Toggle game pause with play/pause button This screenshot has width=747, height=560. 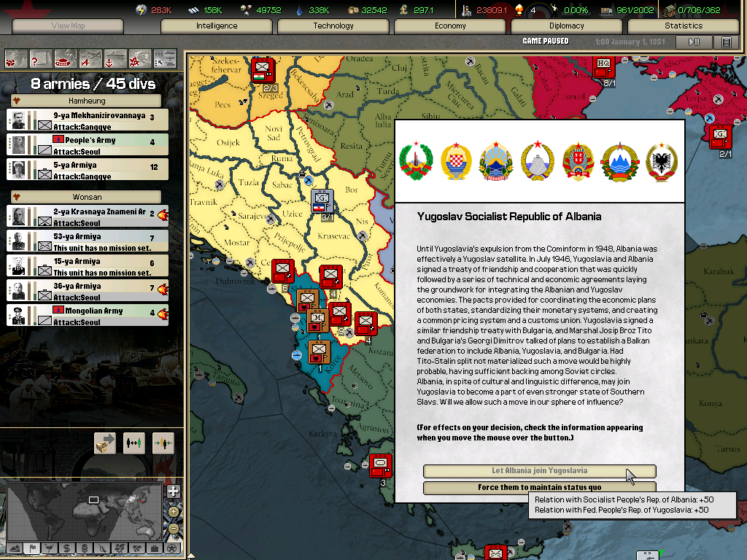click(x=694, y=42)
